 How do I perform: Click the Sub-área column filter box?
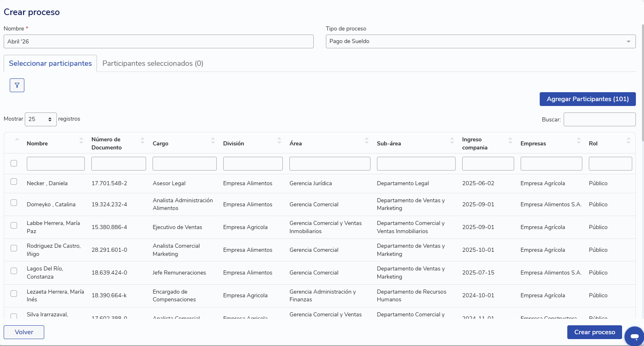tap(416, 164)
